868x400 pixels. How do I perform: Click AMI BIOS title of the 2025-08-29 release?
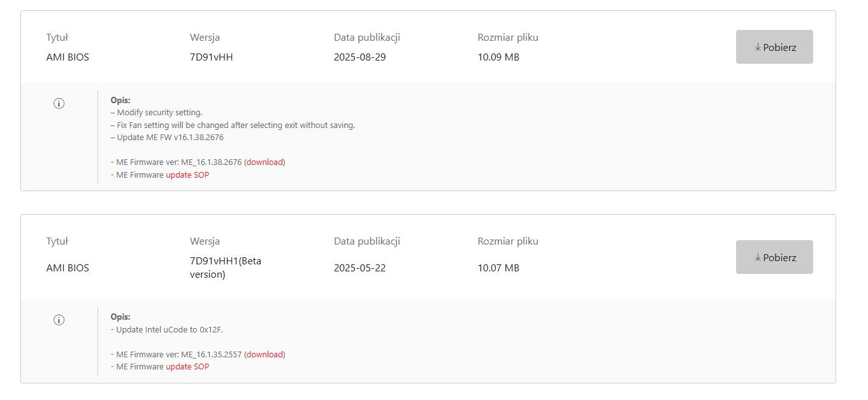(x=68, y=57)
